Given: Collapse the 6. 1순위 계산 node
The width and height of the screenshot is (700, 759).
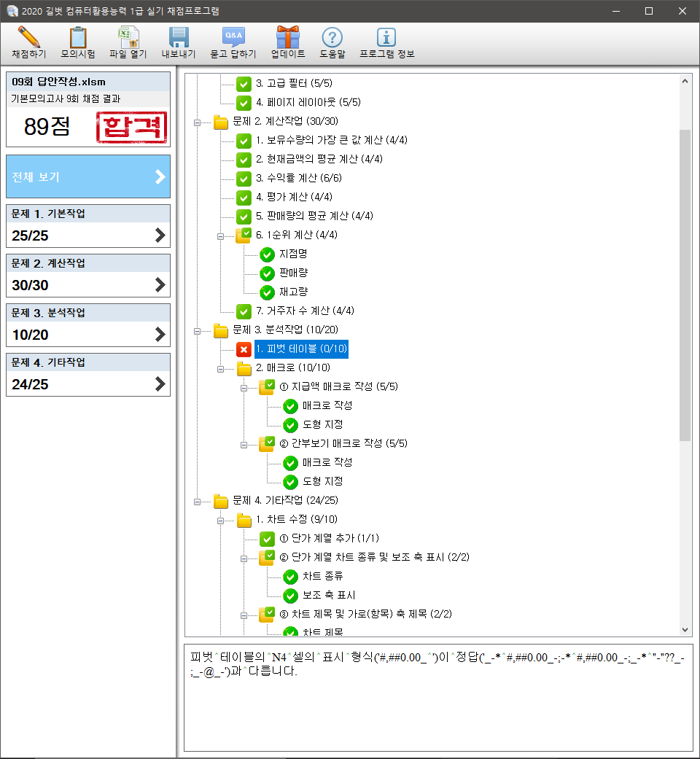Looking at the screenshot, I should click(220, 236).
